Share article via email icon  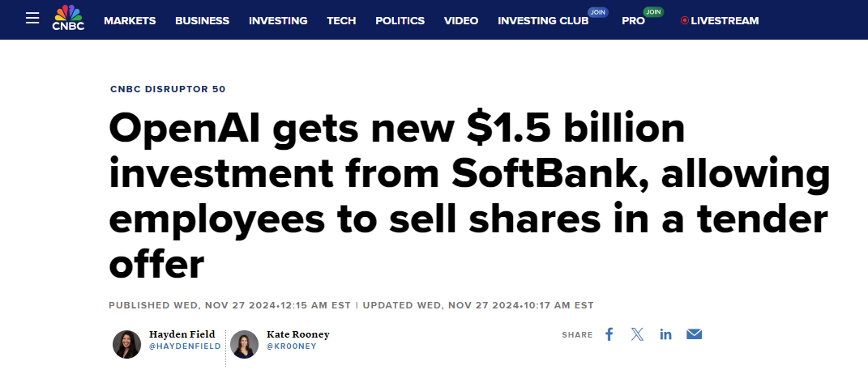tap(694, 334)
